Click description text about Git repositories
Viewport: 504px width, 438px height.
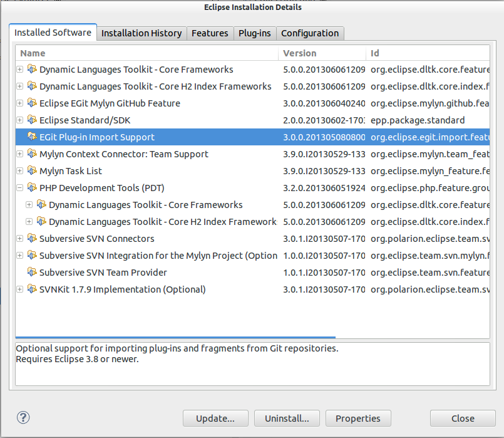(177, 348)
